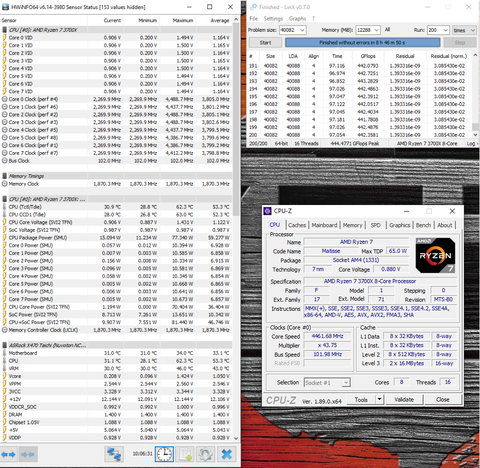
Task: Click HWiNFO scrollbar down arrow
Action: pyautogui.click(x=236, y=438)
